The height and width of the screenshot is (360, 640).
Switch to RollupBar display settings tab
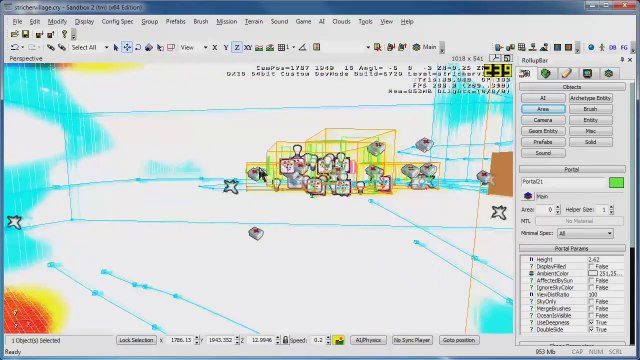pyautogui.click(x=587, y=73)
